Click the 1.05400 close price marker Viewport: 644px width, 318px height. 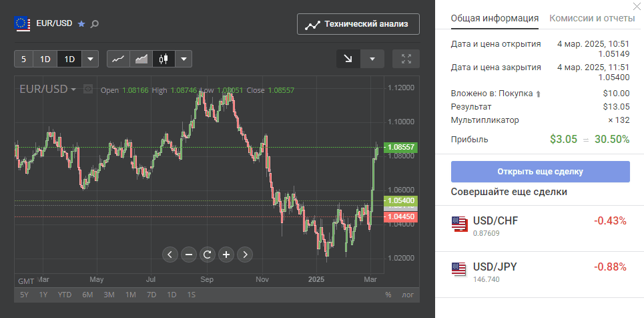click(x=400, y=201)
